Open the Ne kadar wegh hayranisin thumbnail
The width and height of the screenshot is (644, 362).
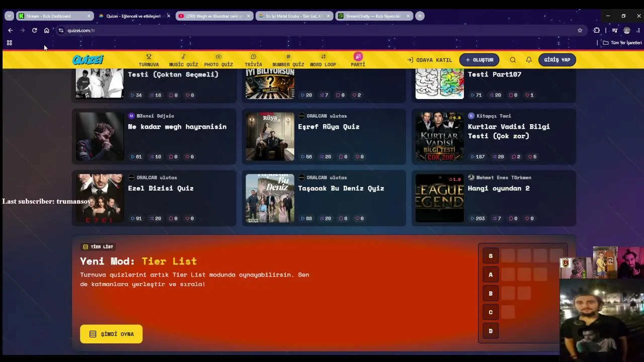pyautogui.click(x=100, y=136)
